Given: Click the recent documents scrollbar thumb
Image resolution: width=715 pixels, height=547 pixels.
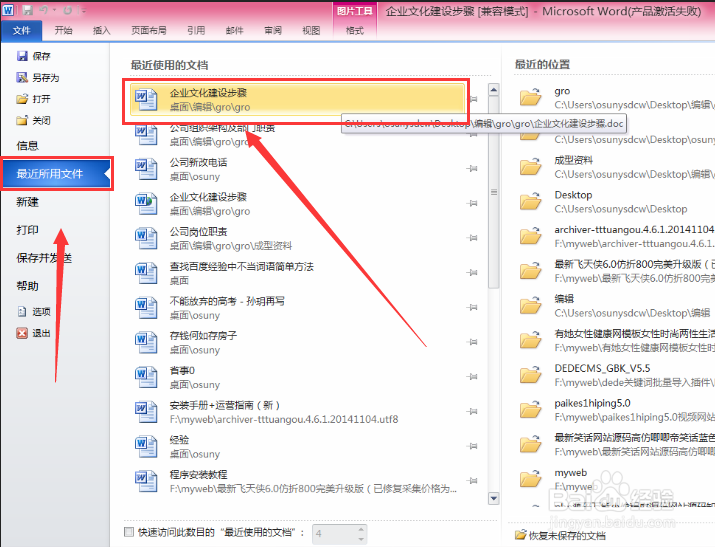Looking at the screenshot, I should point(493,192).
